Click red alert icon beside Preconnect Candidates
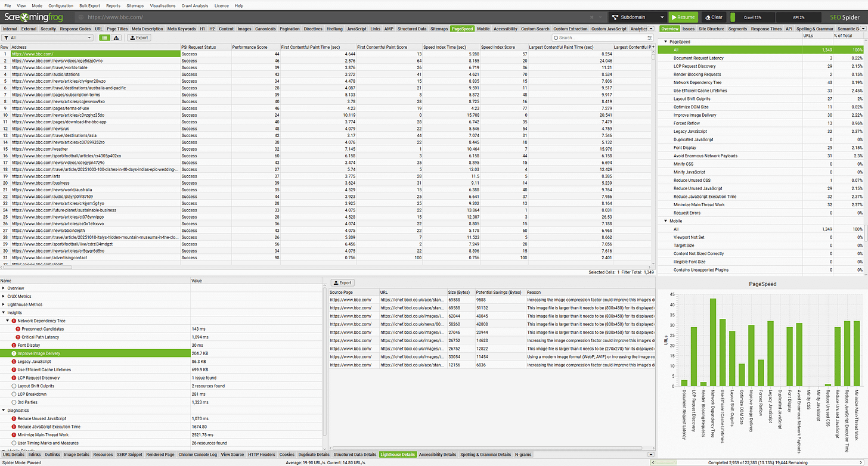The image size is (868, 466). (x=18, y=329)
